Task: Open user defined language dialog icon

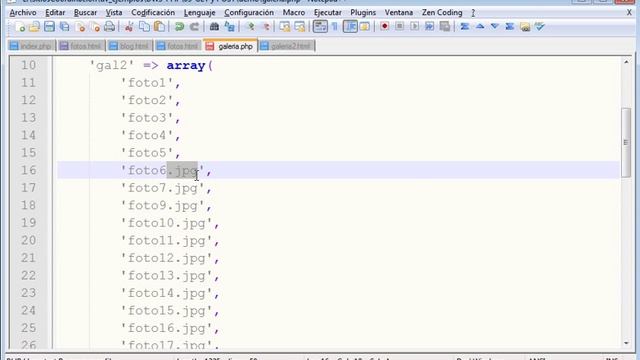Action: (x=364, y=27)
